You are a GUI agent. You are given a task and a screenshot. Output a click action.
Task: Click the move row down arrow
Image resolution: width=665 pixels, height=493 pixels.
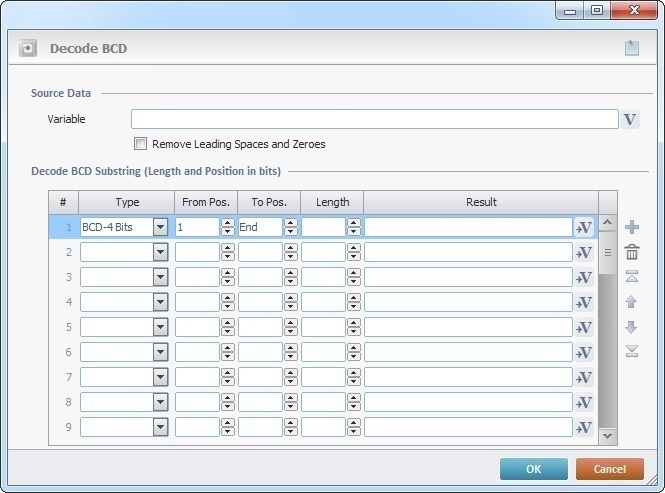631,327
